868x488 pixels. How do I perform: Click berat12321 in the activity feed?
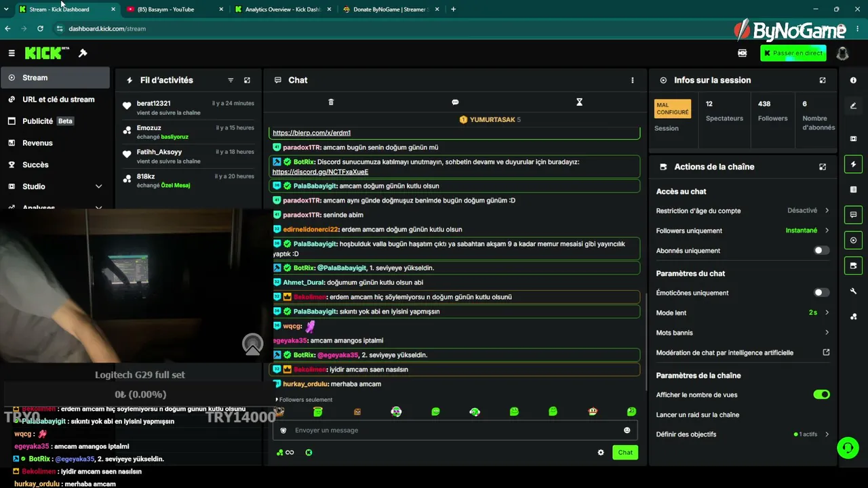pos(153,104)
